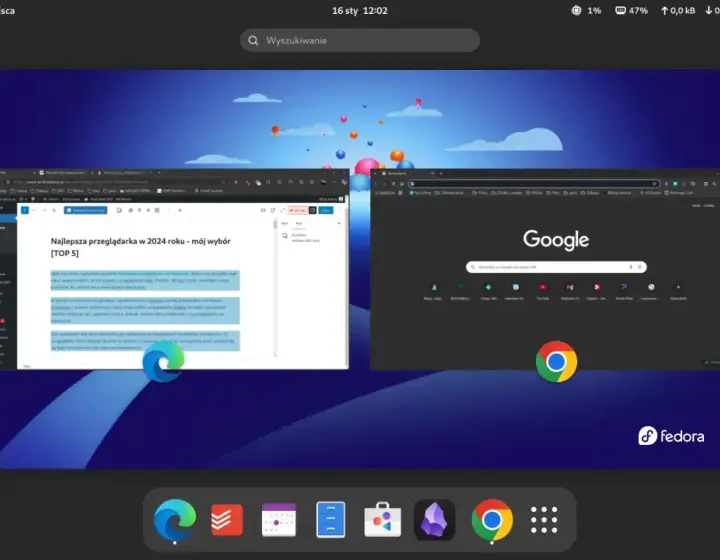Click the Google logo in the Chrome preview
Screen dimensions: 720x560
(556, 240)
